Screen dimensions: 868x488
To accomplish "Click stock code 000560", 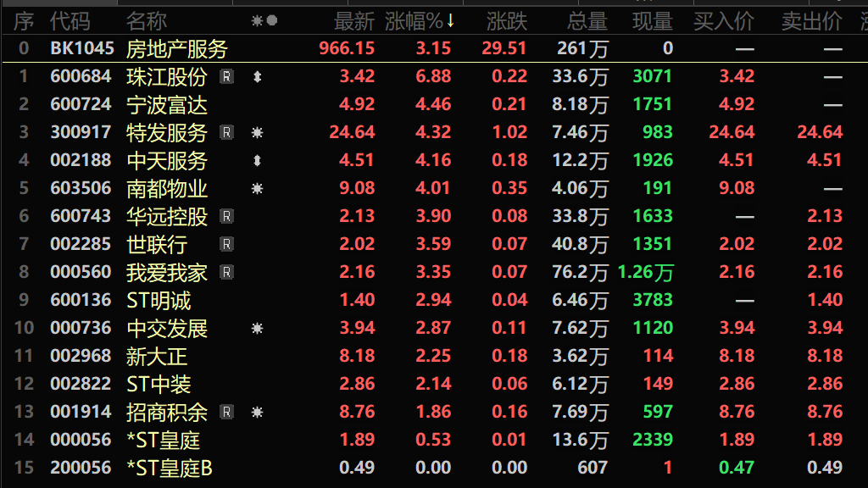I will click(x=81, y=272).
